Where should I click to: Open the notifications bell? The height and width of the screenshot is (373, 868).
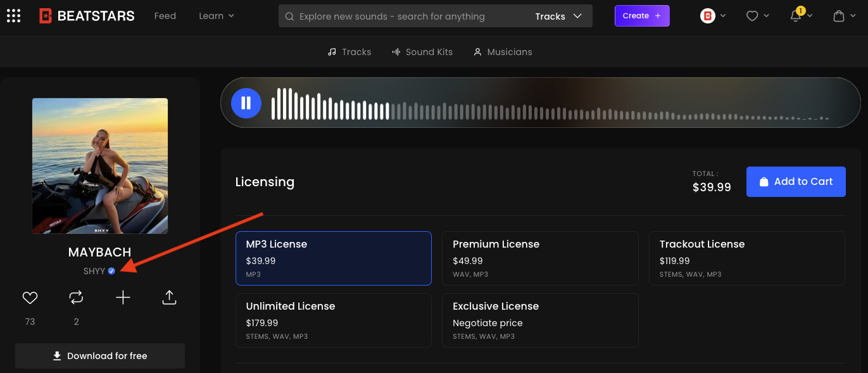(x=796, y=16)
